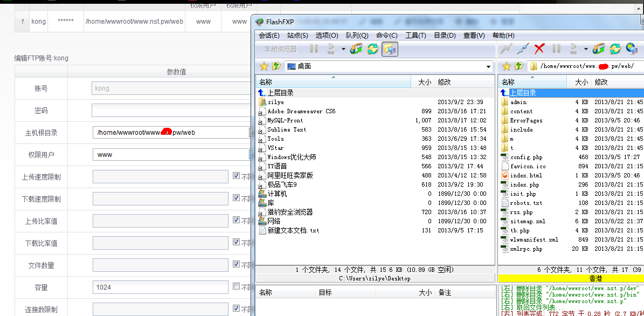Open the 工具(T) menu
Screen dimensions: 644x316
tap(416, 36)
